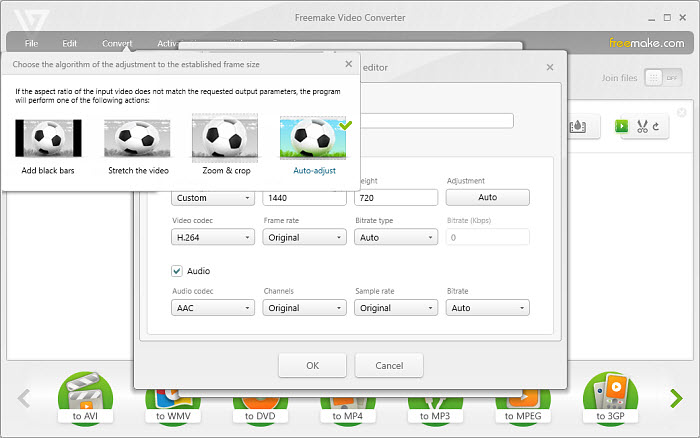Open the AAC audio codec dropdown
The width and height of the screenshot is (700, 438).
click(213, 308)
